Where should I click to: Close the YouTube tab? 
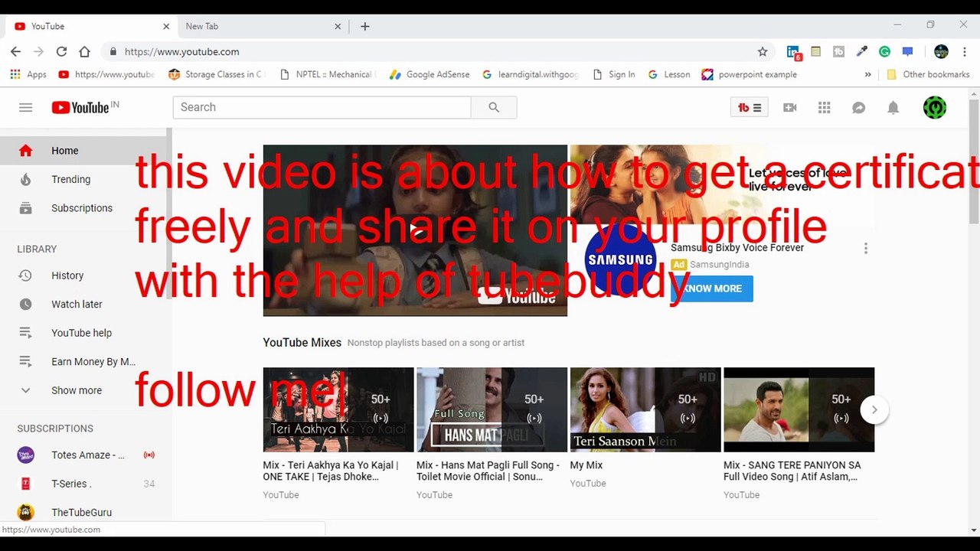coord(166,26)
